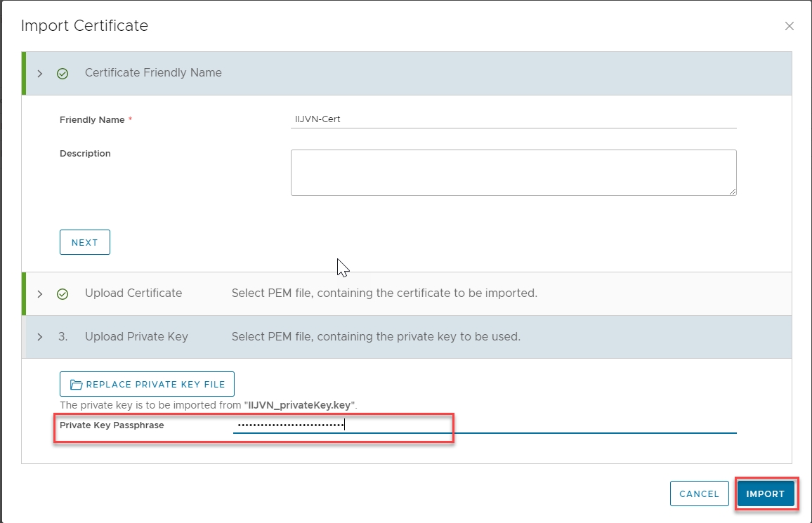The height and width of the screenshot is (523, 812).
Task: Click the green checkmark beside Certificate Friendly Name
Action: 63,73
